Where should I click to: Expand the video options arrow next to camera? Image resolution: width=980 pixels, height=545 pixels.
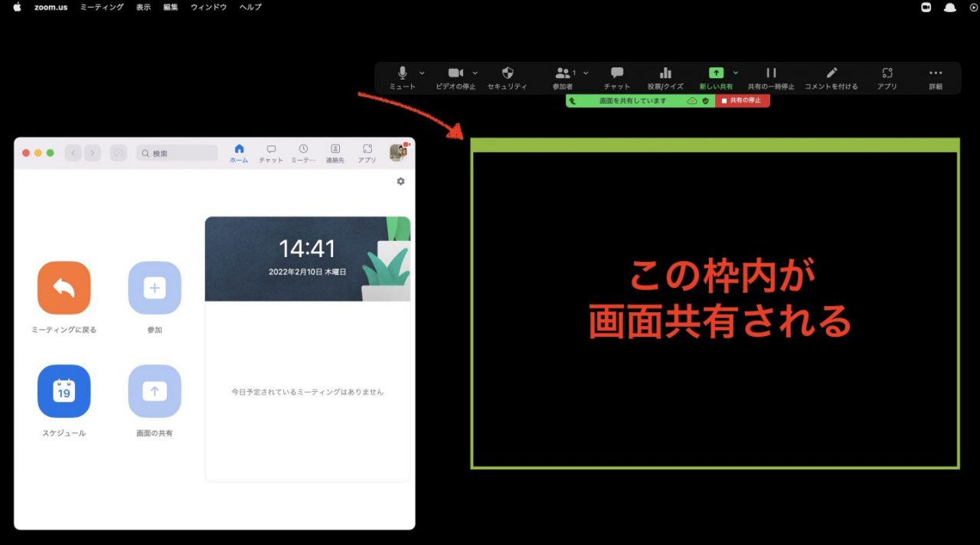point(475,73)
